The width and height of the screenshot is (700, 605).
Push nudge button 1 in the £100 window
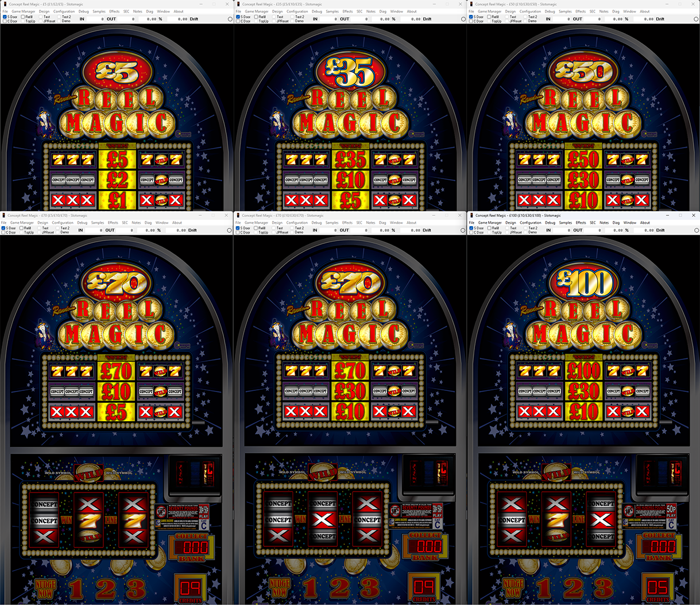[x=543, y=588]
